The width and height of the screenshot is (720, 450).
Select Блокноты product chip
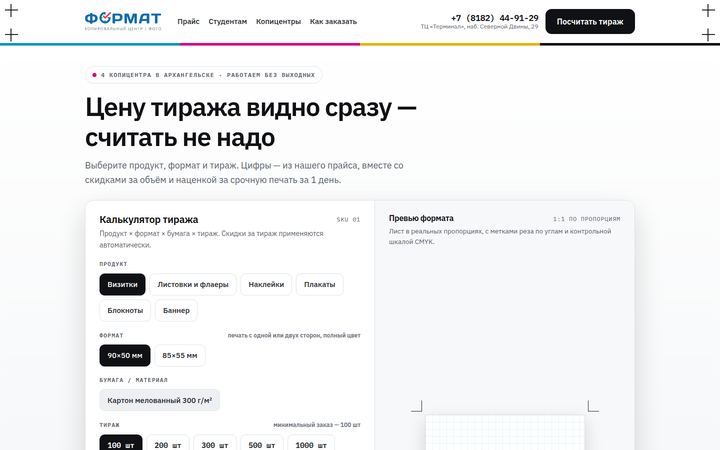point(125,310)
